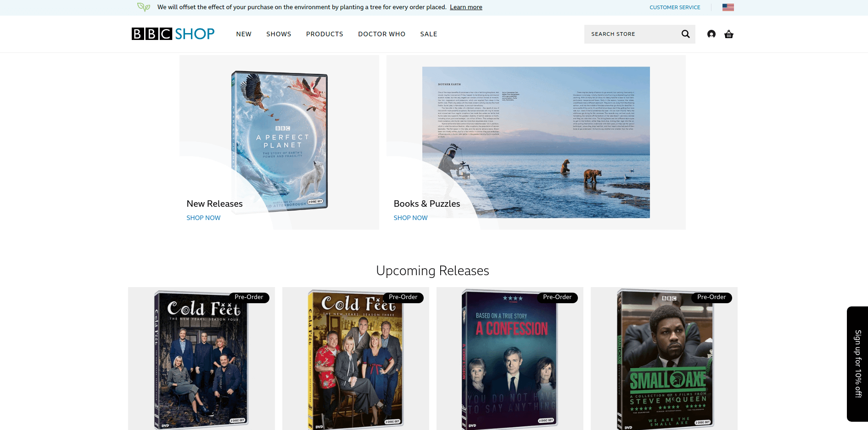Click the search magnifier icon
Image resolution: width=868 pixels, height=430 pixels.
(685, 34)
